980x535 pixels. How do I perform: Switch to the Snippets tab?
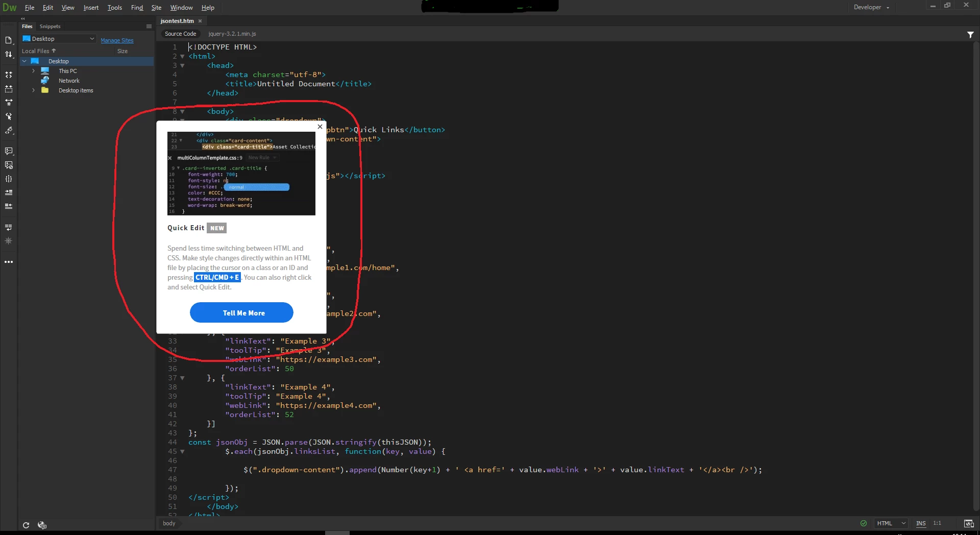[50, 27]
